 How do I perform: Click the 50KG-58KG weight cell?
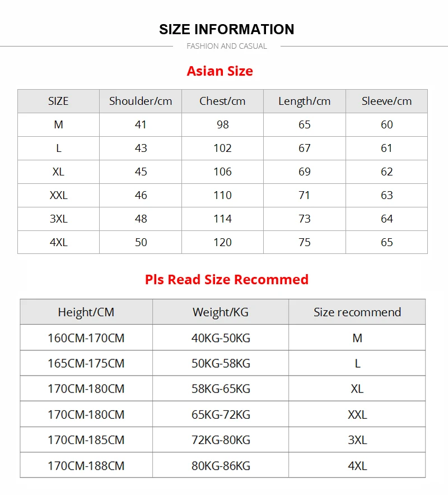click(x=221, y=363)
